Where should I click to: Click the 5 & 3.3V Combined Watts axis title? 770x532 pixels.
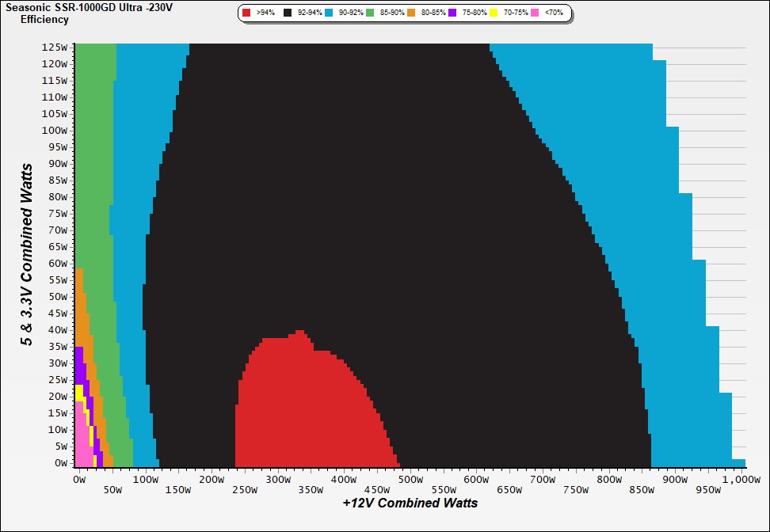tap(29, 254)
